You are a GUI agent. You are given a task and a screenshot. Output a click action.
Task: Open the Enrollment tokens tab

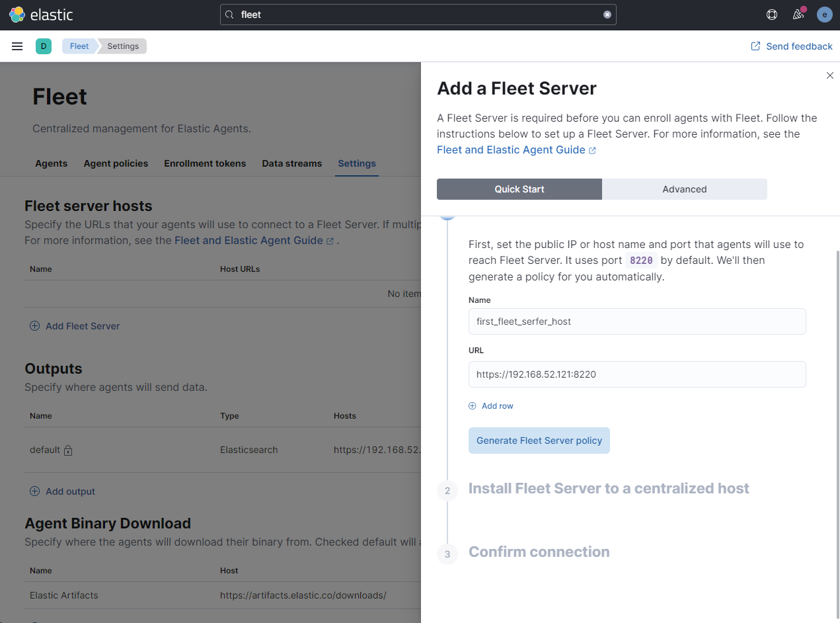click(205, 163)
